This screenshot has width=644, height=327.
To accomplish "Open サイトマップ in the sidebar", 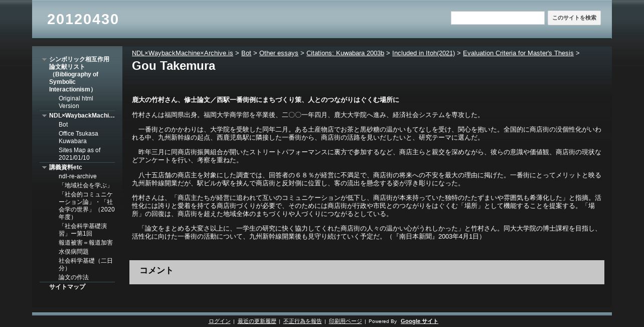I will click(x=67, y=287).
